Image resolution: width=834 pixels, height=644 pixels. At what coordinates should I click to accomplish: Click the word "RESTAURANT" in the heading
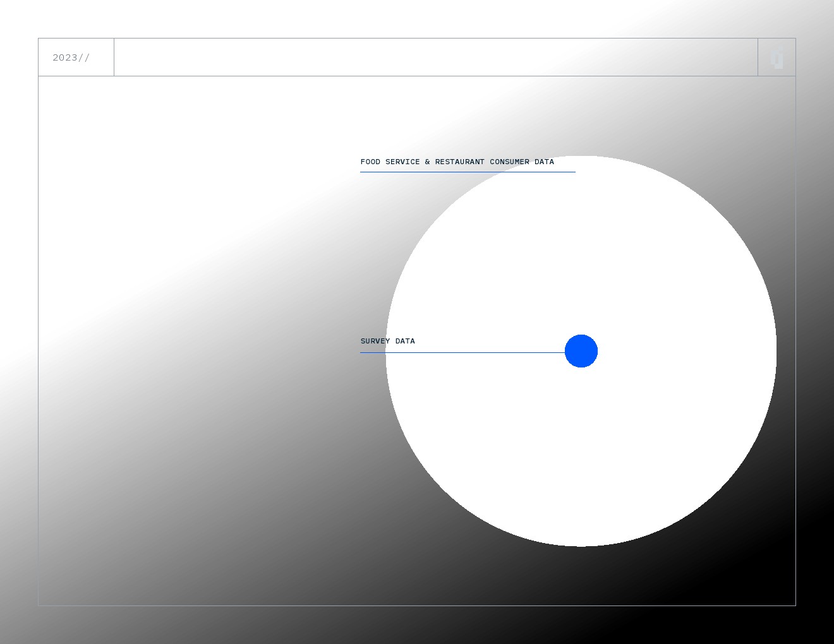(459, 162)
